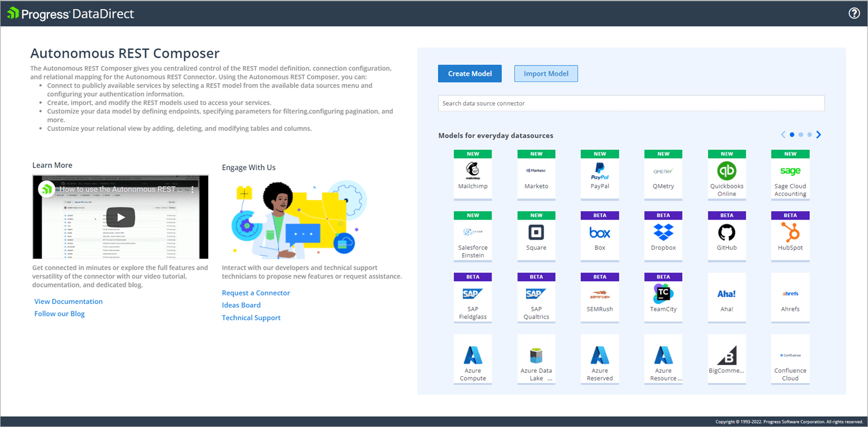Viewport: 868px width, 427px height.
Task: Open the QMetry connector tile
Action: point(663,174)
